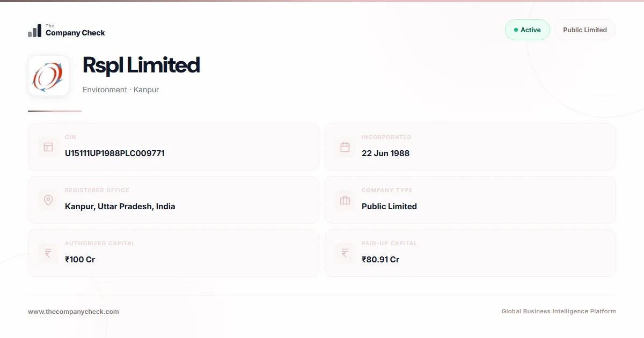Click the 22 Jun 1988 incorporation date
644x338 pixels.
385,153
